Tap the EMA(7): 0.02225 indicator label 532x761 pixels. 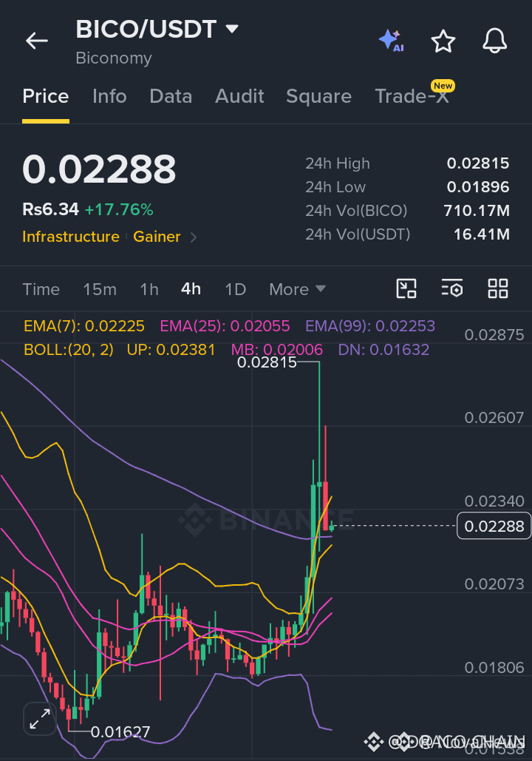(84, 325)
